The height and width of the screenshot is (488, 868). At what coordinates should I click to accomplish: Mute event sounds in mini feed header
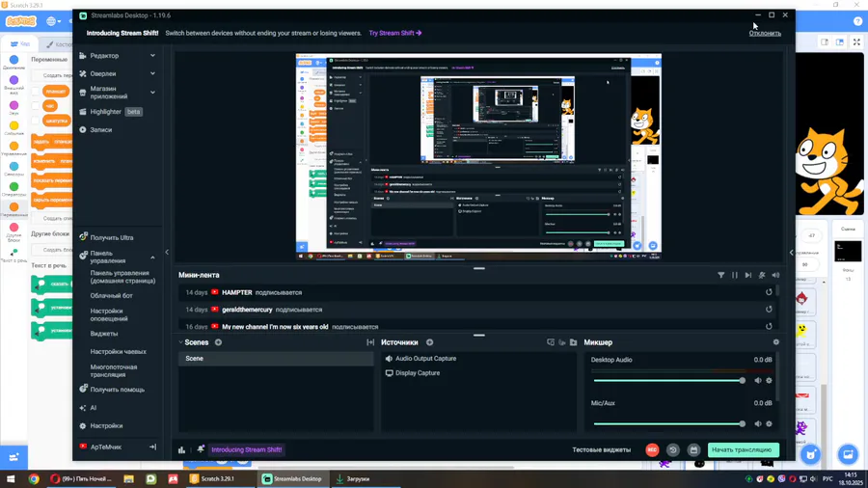[x=775, y=275]
